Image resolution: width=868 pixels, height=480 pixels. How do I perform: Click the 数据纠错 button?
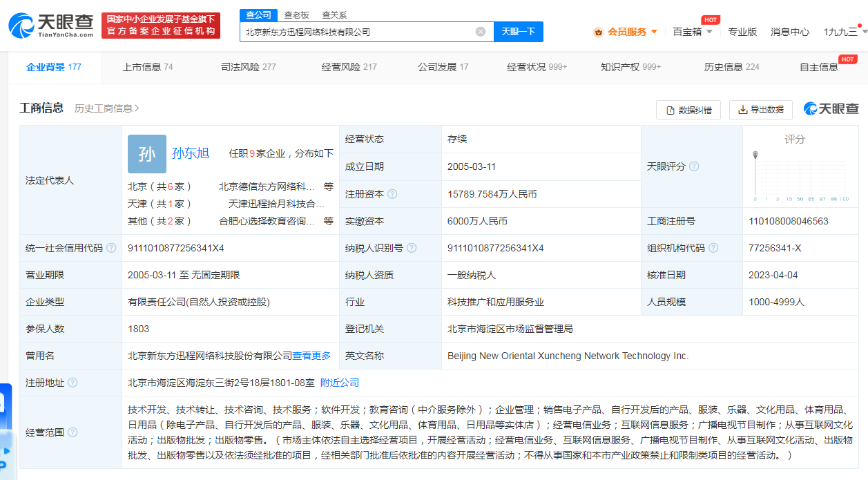(688, 110)
